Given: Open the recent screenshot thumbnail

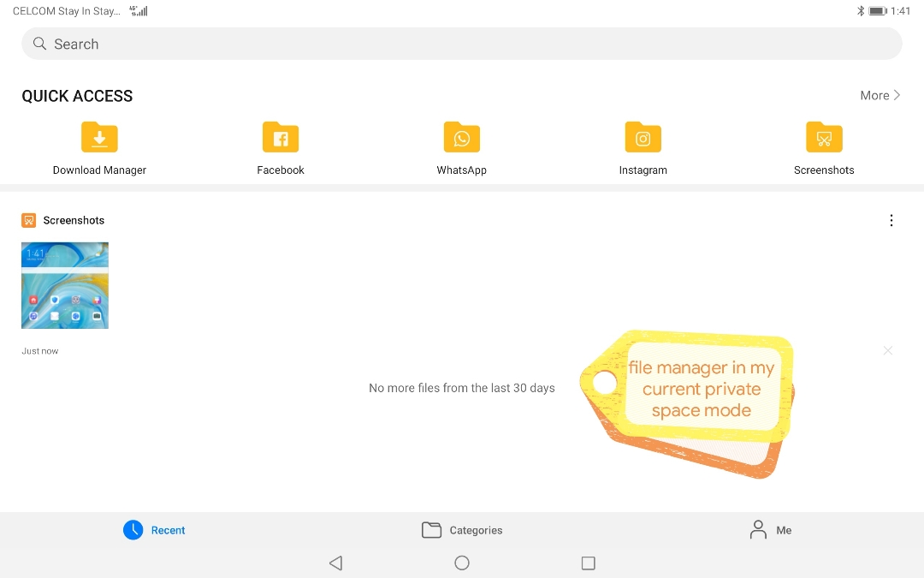Looking at the screenshot, I should tap(65, 285).
